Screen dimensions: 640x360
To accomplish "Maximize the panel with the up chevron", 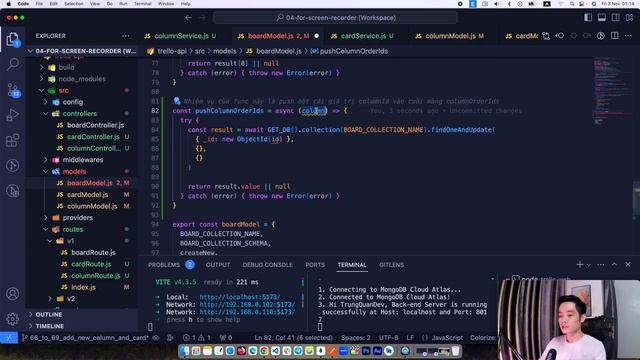I will pos(614,264).
